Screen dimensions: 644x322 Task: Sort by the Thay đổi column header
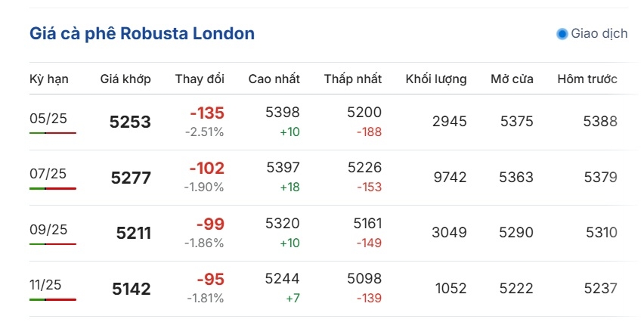pyautogui.click(x=200, y=79)
